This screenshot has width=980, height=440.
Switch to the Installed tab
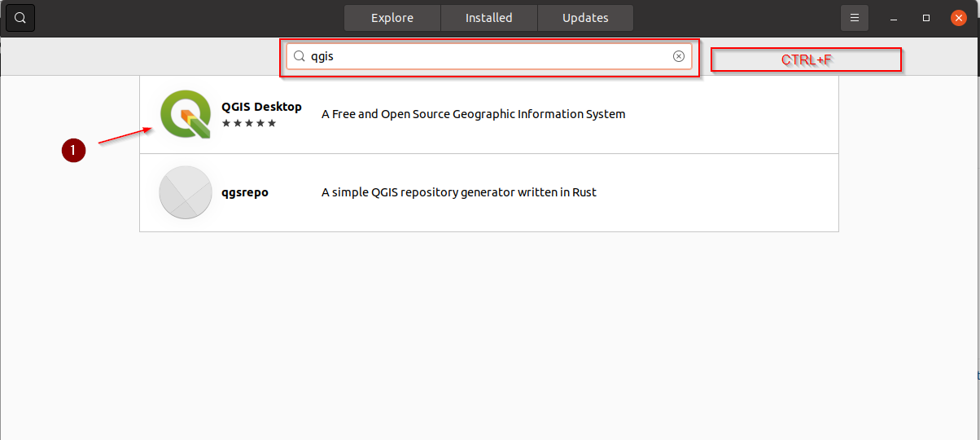[x=489, y=18]
